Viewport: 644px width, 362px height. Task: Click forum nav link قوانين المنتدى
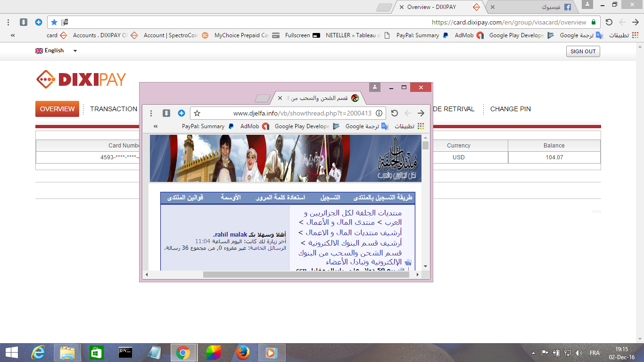coord(185,197)
